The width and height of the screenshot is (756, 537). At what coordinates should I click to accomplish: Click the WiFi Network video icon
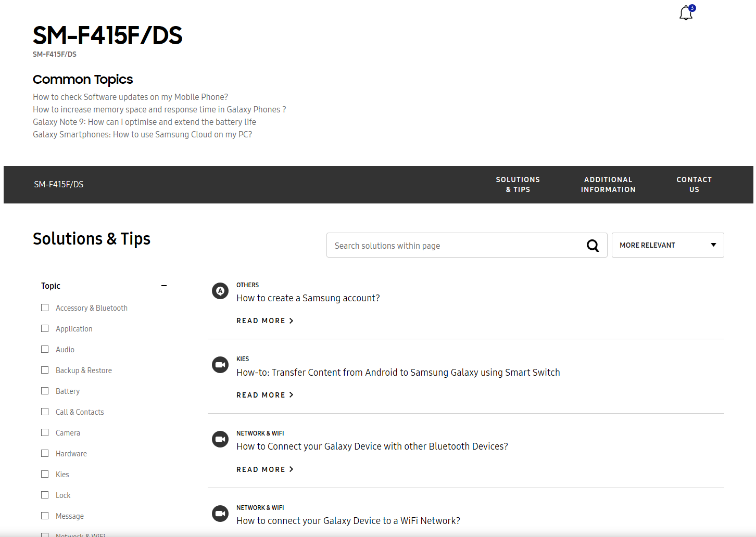(x=220, y=514)
